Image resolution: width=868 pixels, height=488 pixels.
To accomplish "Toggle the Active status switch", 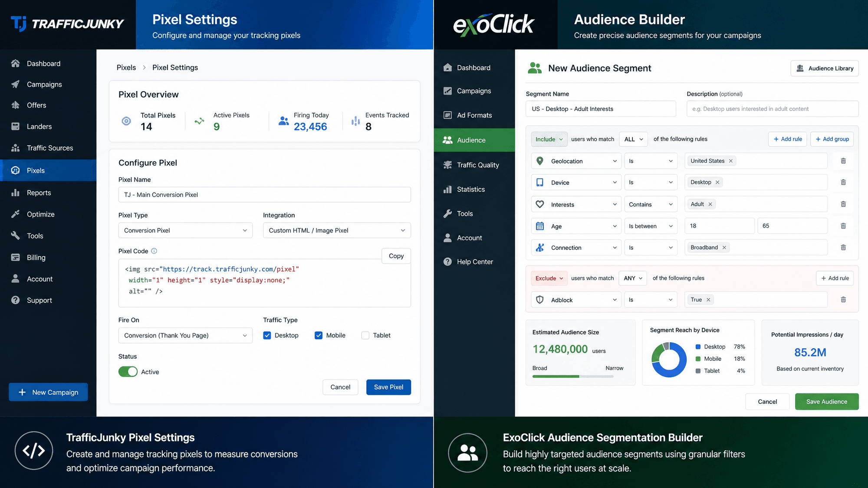I will point(128,372).
